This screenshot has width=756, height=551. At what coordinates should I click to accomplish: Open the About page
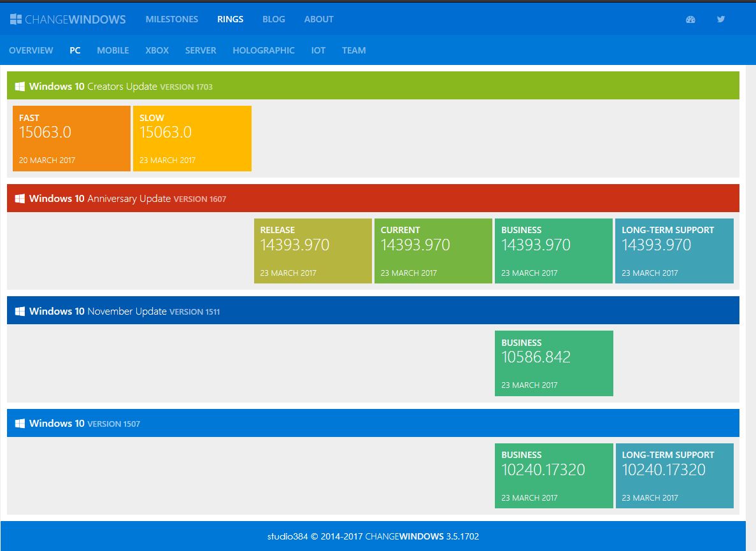tap(318, 19)
